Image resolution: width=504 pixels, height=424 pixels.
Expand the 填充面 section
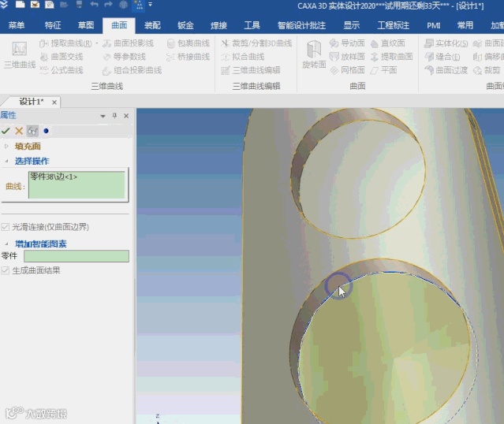coord(6,146)
